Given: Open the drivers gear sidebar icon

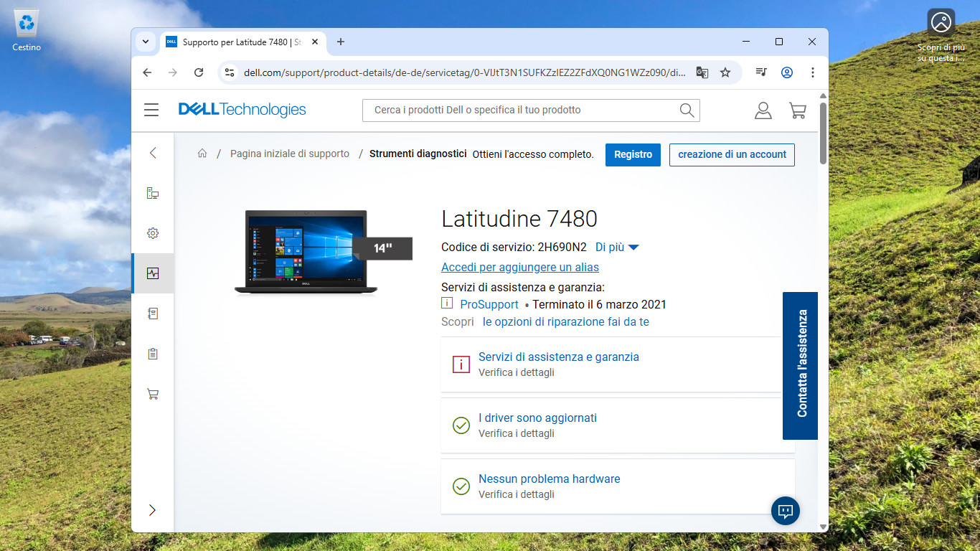Looking at the screenshot, I should [x=152, y=233].
